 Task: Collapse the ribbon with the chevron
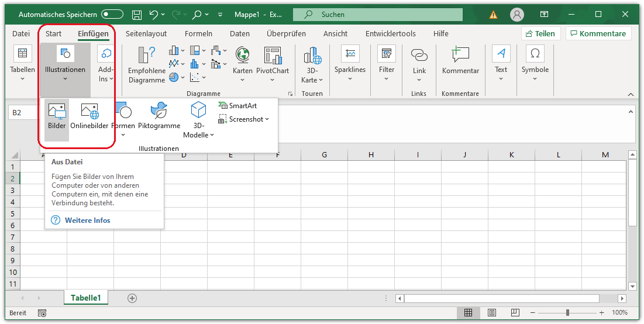click(631, 94)
